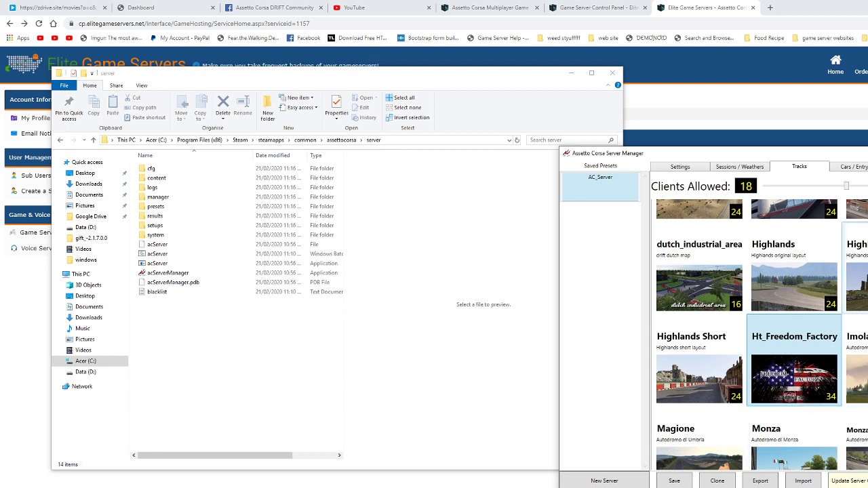Click the address bar history dropdown
The height and width of the screenshot is (488, 868).
[x=509, y=140]
